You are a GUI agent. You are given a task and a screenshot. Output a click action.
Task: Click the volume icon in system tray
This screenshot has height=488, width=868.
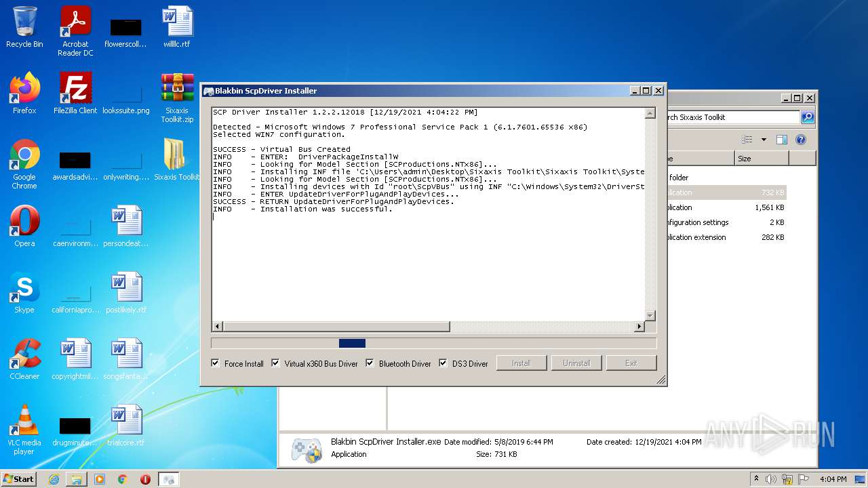(771, 479)
